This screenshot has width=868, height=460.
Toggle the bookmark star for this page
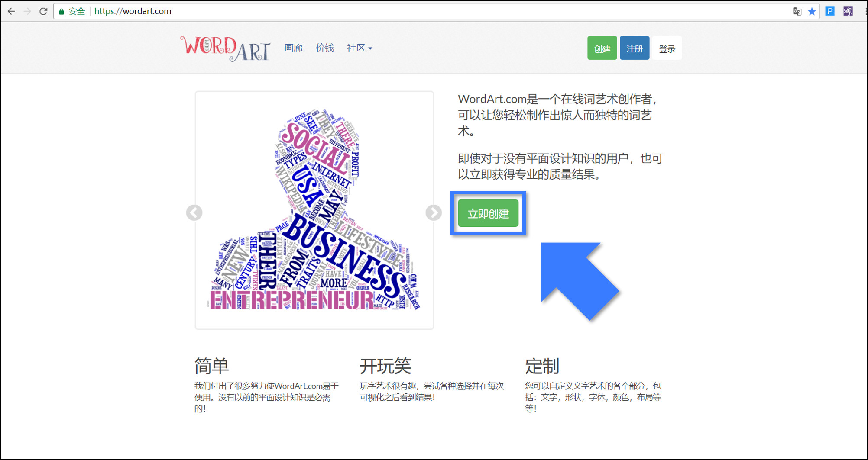812,11
